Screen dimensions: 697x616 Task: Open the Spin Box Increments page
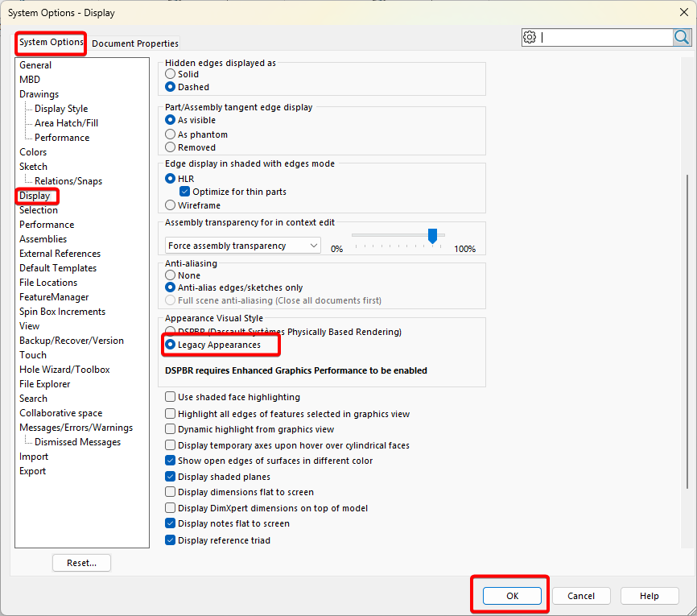[62, 312]
